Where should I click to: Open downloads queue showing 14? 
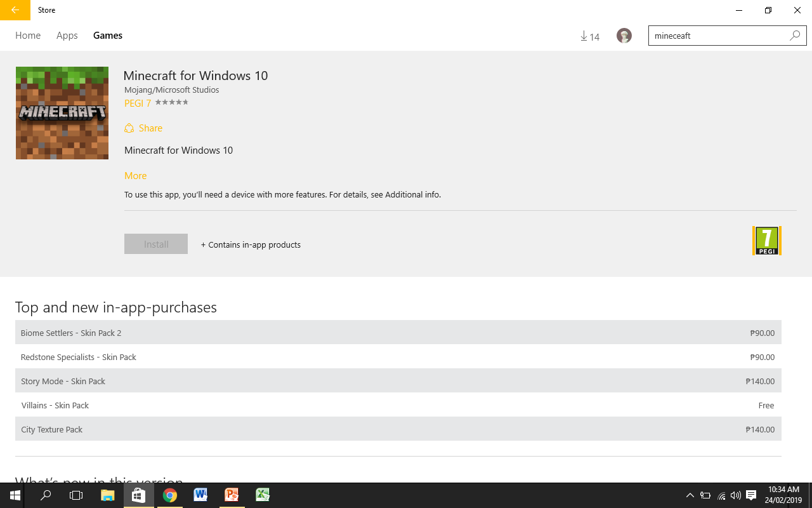(590, 36)
